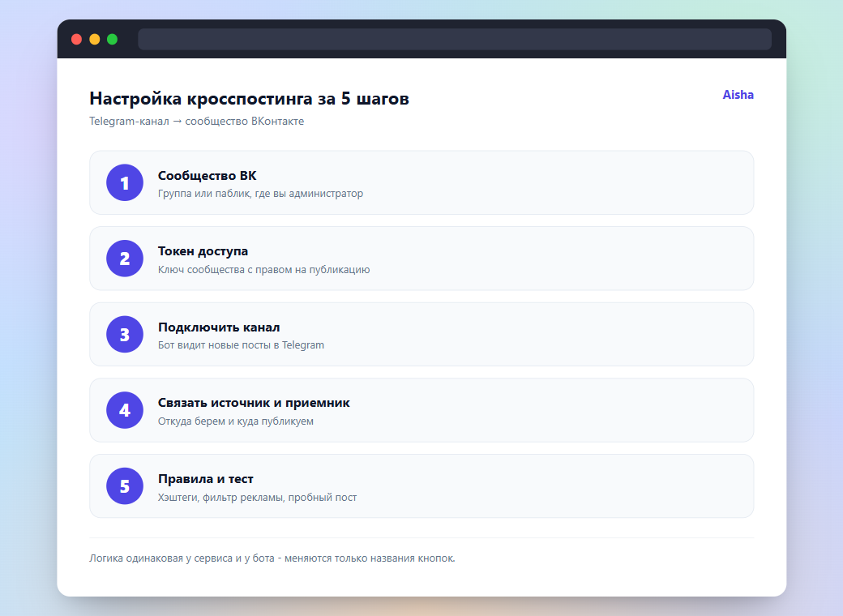
Task: Select the 'Правила и тест' step title
Action: [205, 479]
